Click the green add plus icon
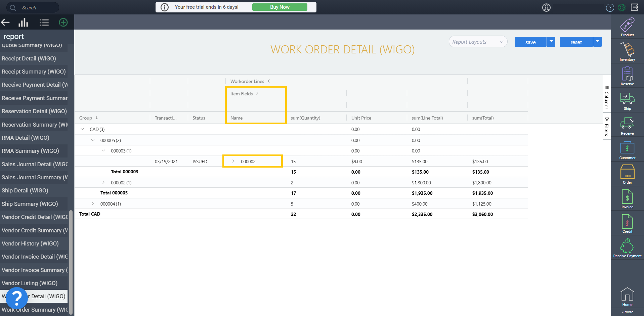Viewport: 644px width, 316px height. point(63,22)
